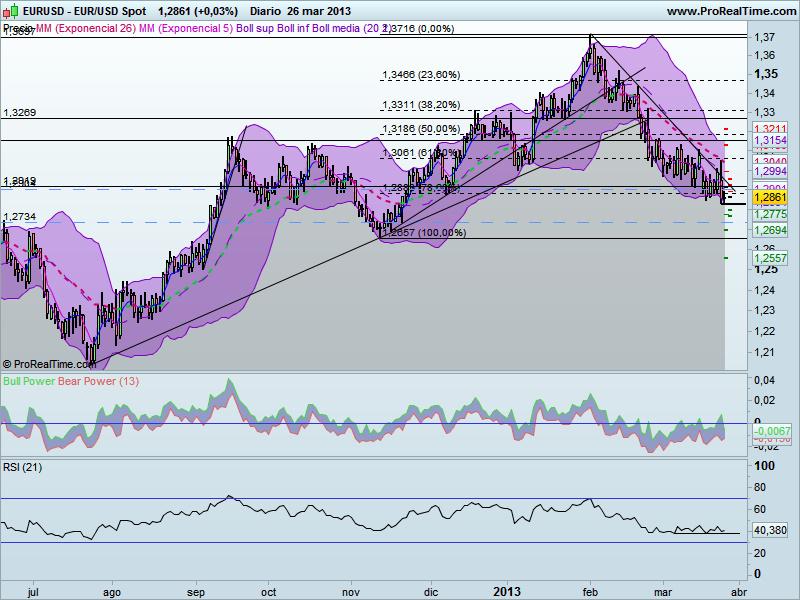The width and height of the screenshot is (800, 600).
Task: Select the 1,3186 (50,00%) Fibonacci label
Action: (421, 129)
